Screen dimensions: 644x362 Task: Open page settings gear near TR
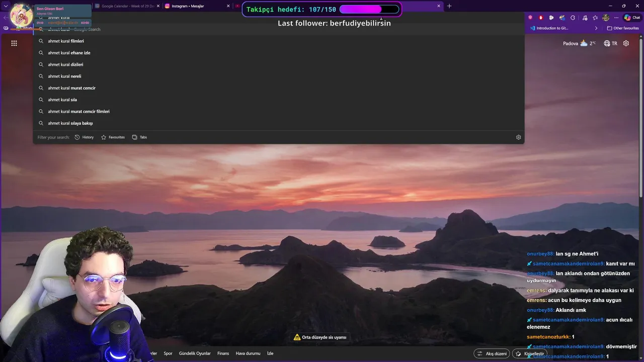pos(626,43)
